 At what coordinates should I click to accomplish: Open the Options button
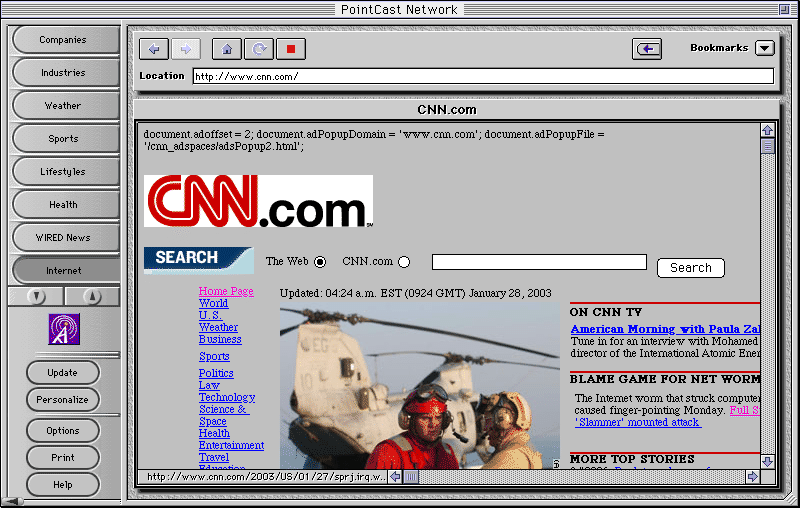click(63, 431)
